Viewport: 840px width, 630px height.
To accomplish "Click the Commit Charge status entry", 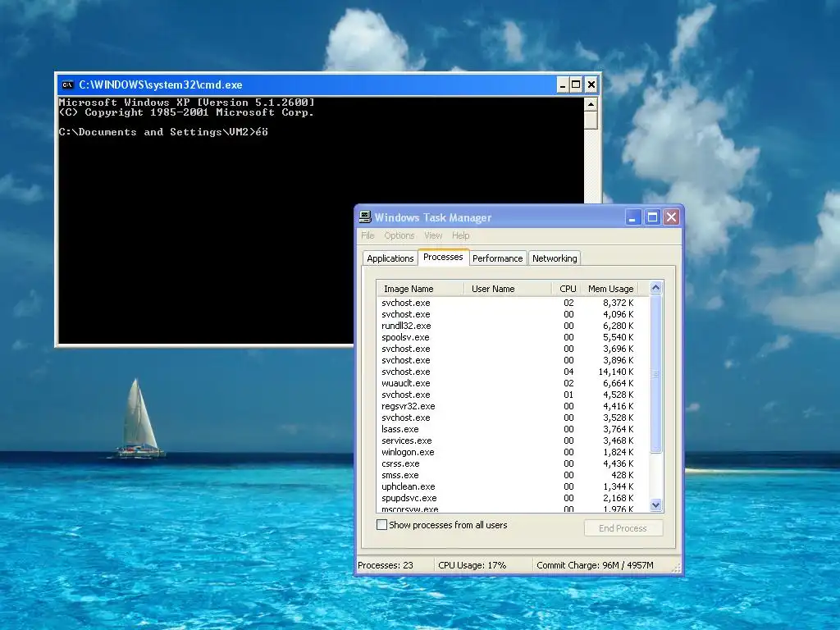I will 596,565.
